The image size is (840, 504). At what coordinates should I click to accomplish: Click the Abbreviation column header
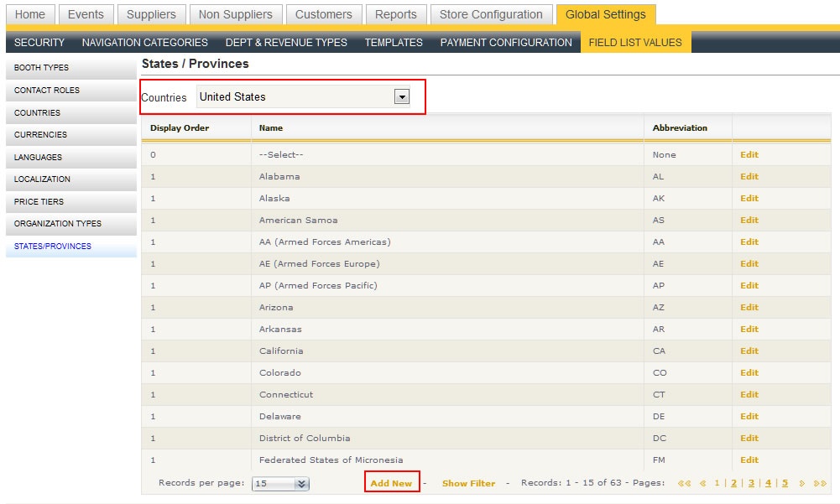pos(680,128)
